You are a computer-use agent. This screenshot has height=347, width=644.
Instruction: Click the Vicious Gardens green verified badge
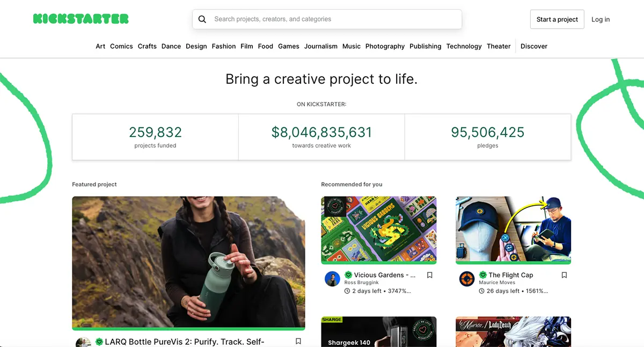click(348, 275)
